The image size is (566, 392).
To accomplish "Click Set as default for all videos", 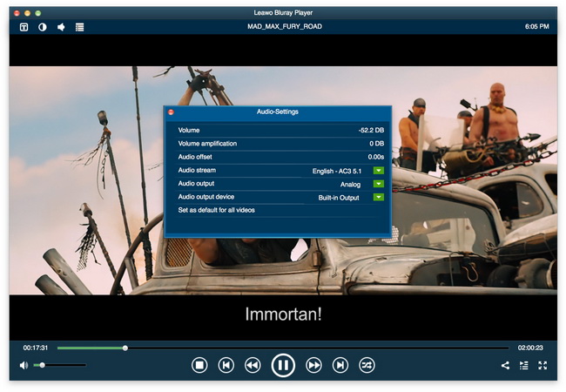I will tap(216, 211).
